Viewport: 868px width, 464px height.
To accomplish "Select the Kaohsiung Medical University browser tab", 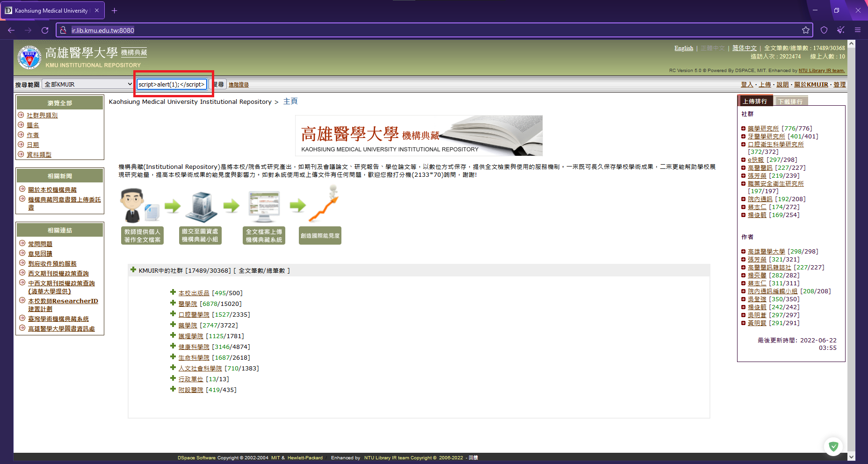I will coord(52,10).
